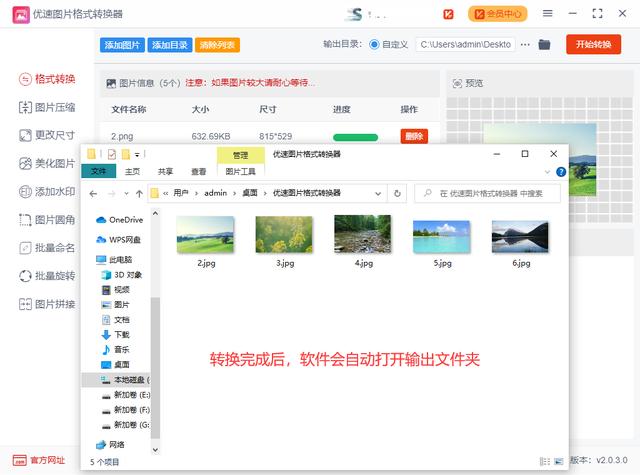Viewport: 640px width, 475px height.
Task: Switch Explorer to details view icon
Action: point(545,462)
